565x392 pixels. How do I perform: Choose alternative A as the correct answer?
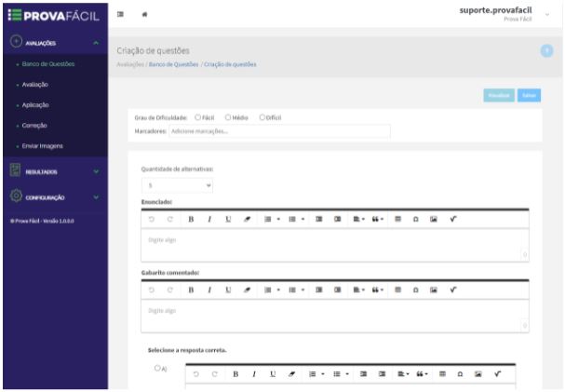point(157,368)
